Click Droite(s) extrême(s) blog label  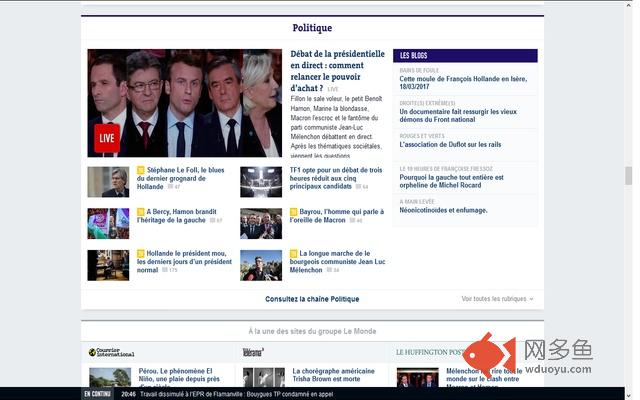tap(427, 103)
